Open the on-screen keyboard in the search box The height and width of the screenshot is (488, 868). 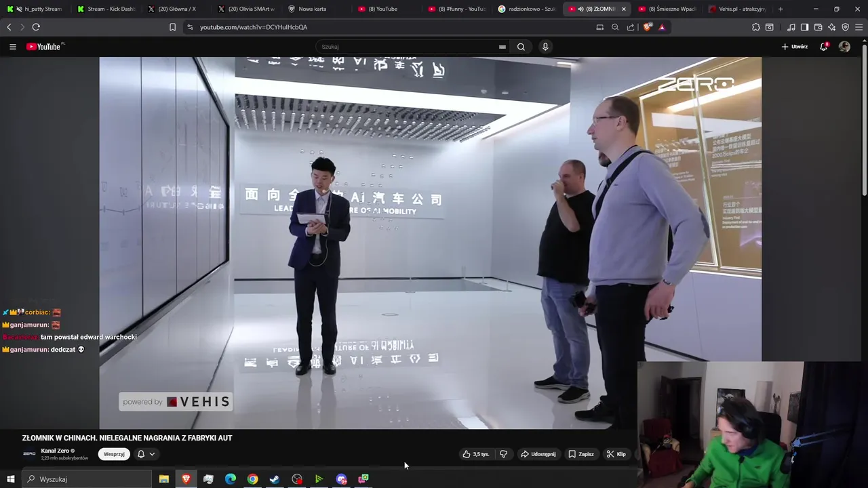pos(502,47)
